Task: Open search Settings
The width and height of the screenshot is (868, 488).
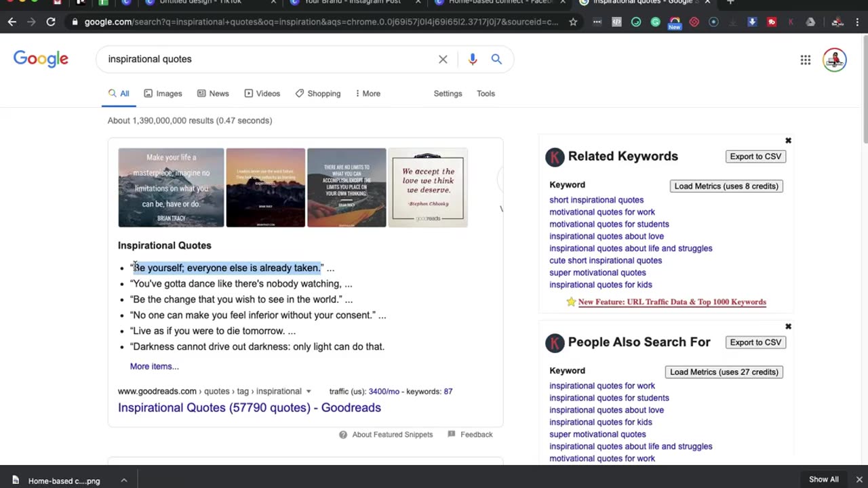Action: pos(448,94)
